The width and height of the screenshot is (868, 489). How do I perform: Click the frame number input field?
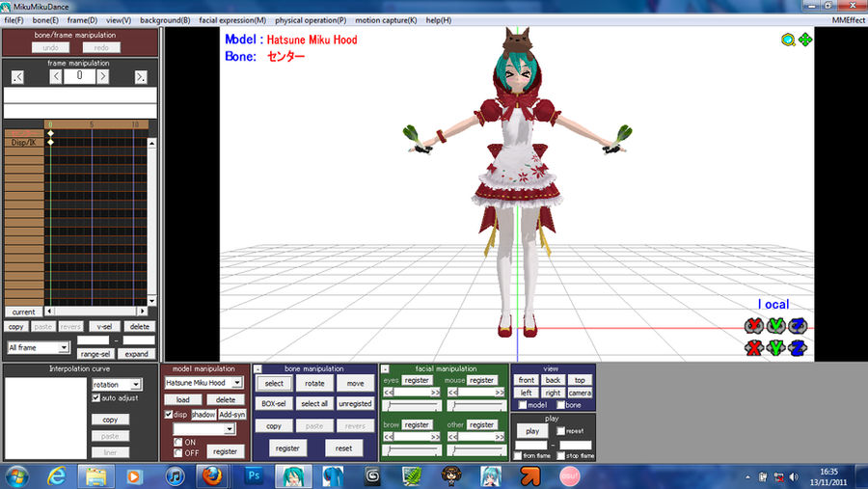[x=79, y=76]
